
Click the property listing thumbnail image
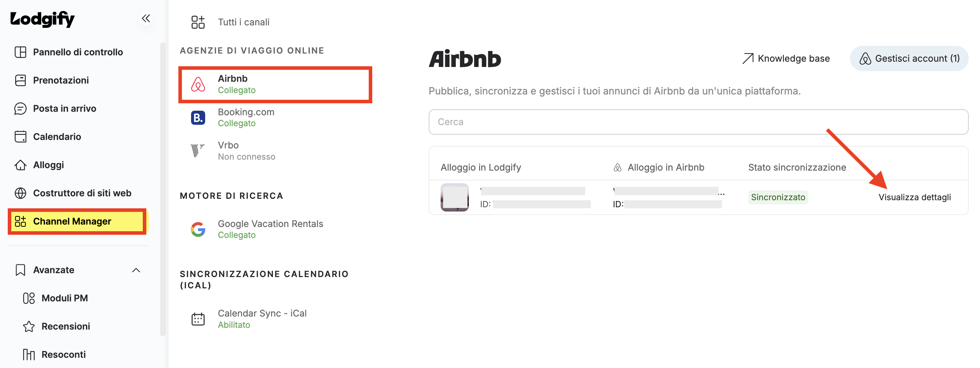click(454, 197)
